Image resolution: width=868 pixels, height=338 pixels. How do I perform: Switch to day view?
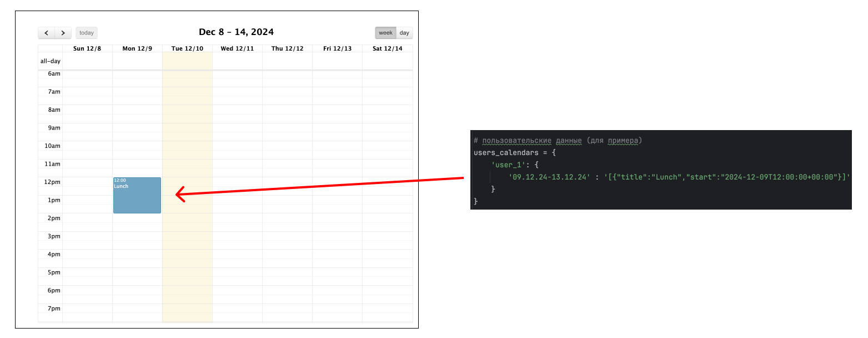click(404, 33)
